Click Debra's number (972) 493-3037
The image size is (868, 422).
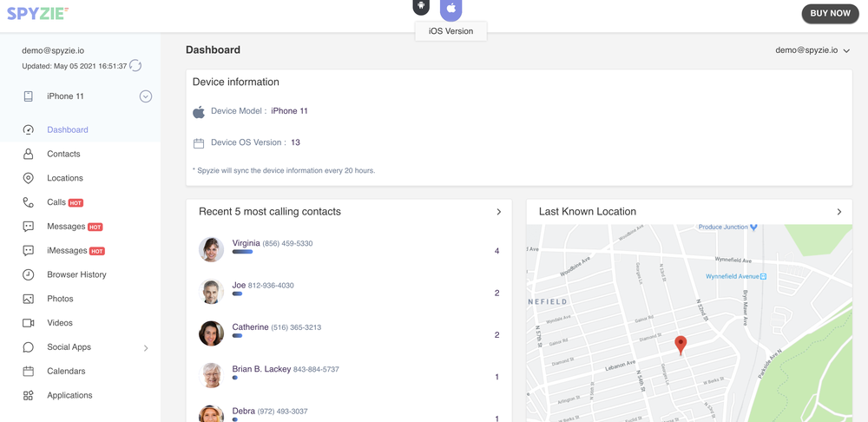tap(282, 412)
